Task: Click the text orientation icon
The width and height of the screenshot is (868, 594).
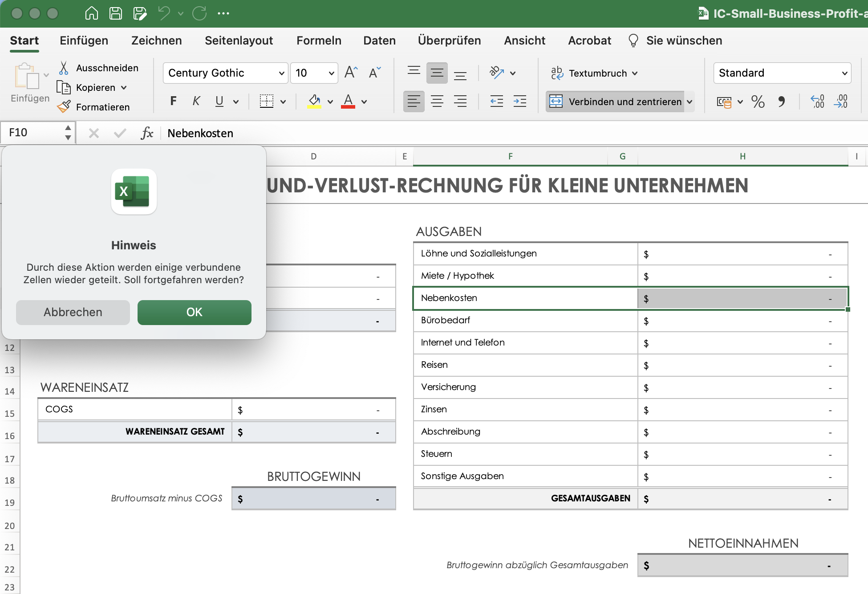Action: tap(497, 72)
